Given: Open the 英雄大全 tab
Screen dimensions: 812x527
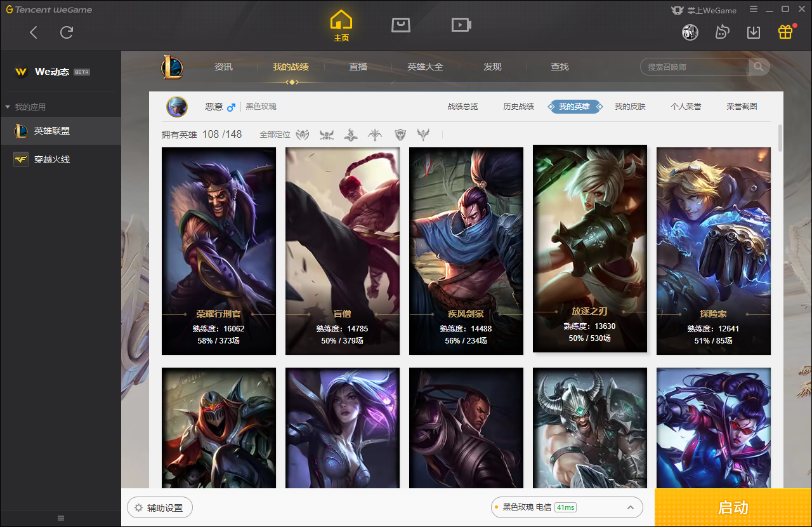Looking at the screenshot, I should point(425,67).
